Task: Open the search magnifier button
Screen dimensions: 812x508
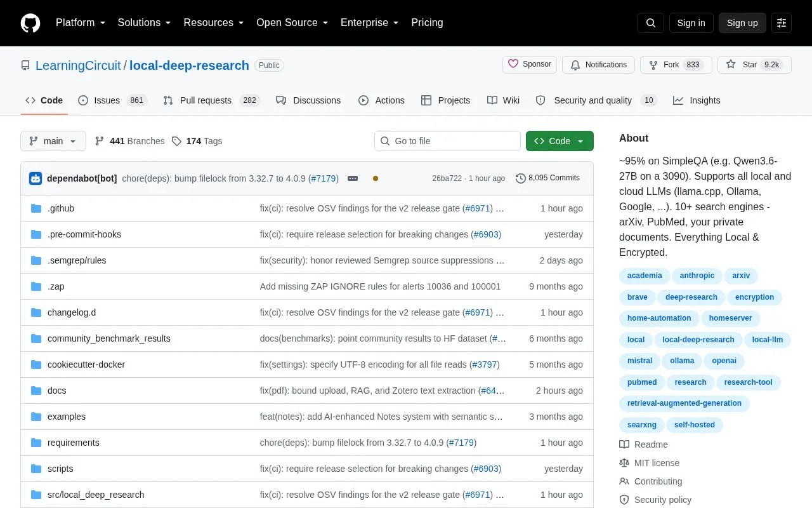Action: pos(651,23)
